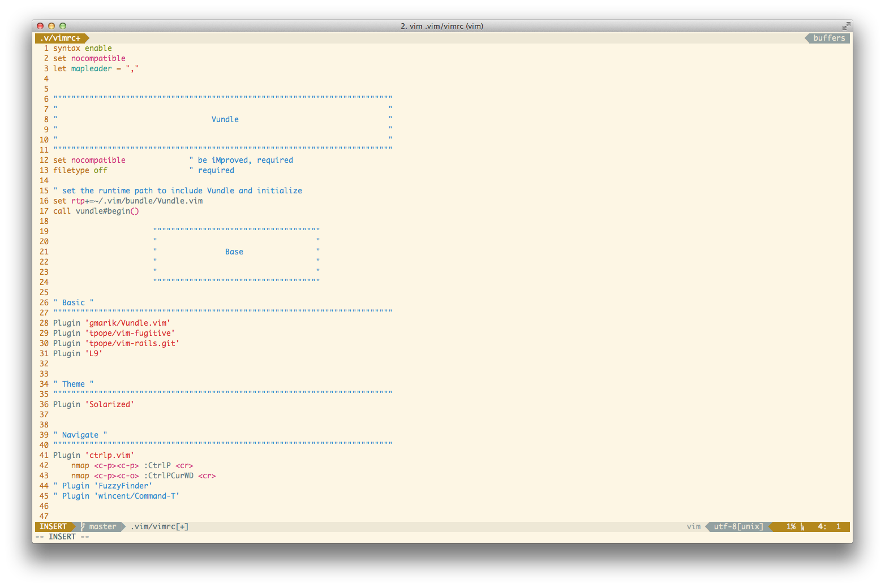Click 'filetype off' on line 13

80,170
